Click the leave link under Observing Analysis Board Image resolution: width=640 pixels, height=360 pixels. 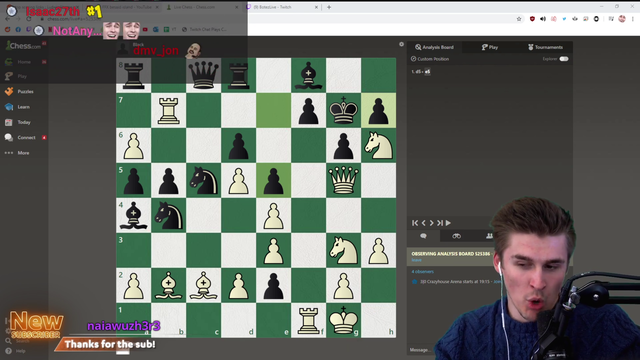tap(416, 260)
